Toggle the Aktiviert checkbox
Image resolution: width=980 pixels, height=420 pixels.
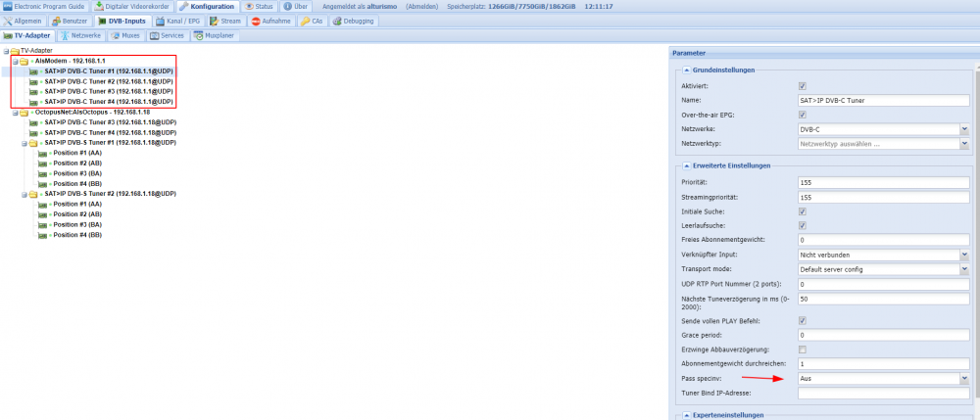[x=803, y=86]
